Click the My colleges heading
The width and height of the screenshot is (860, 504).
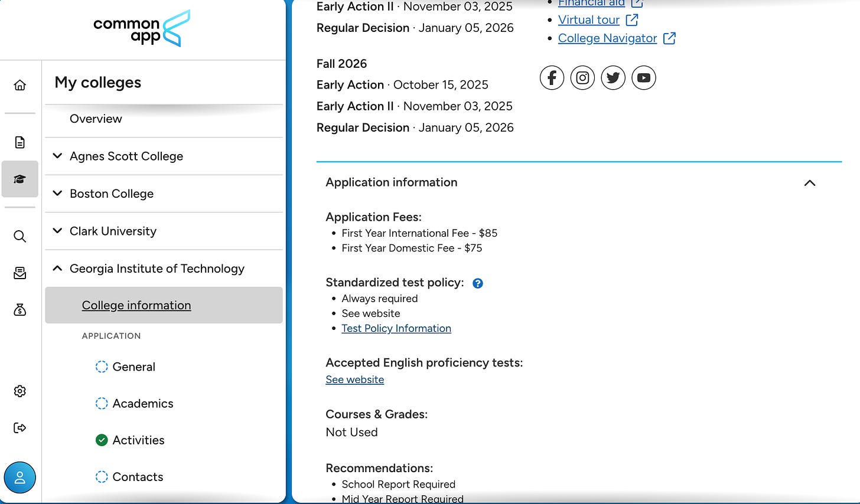[x=98, y=83]
